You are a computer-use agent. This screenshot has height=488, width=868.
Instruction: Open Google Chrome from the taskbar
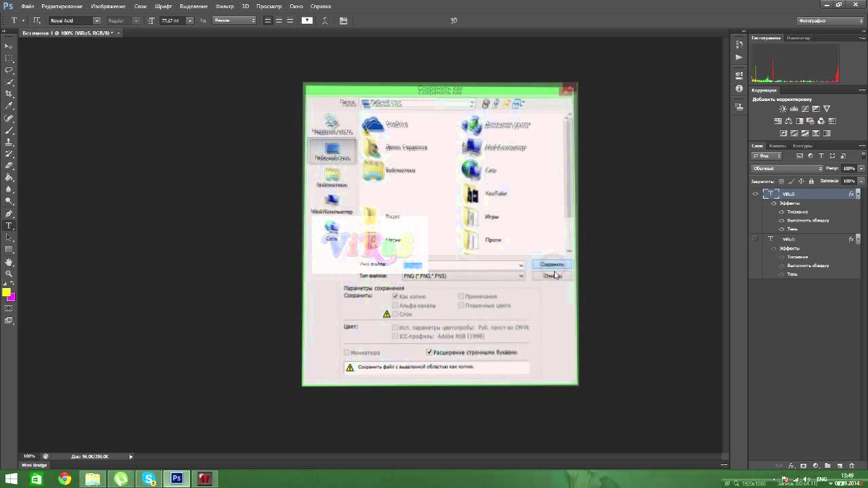tap(64, 479)
